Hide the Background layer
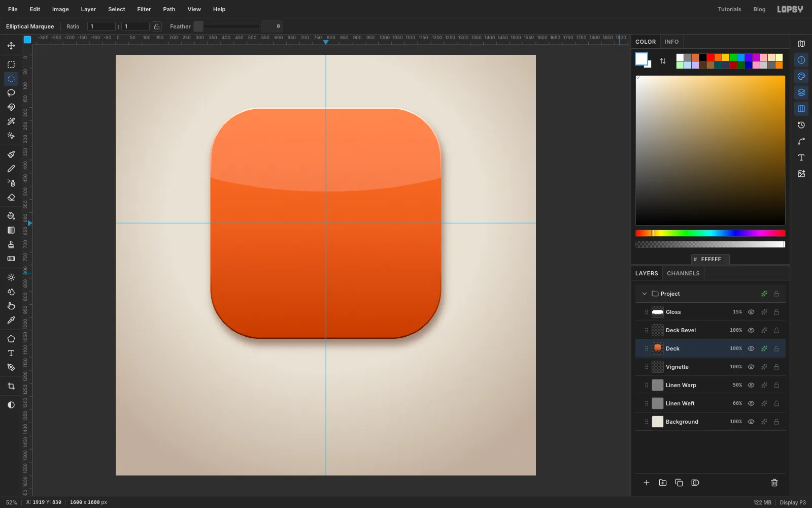Image resolution: width=812 pixels, height=508 pixels. coord(751,422)
